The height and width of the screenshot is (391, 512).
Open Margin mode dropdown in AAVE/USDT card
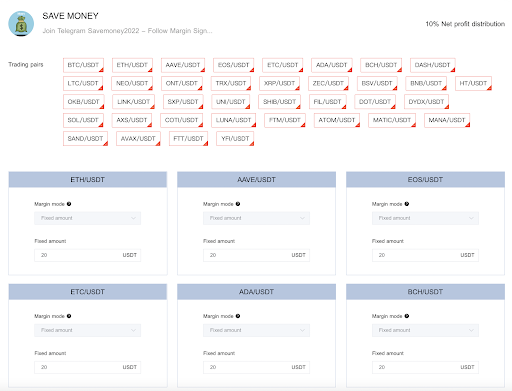(256, 218)
